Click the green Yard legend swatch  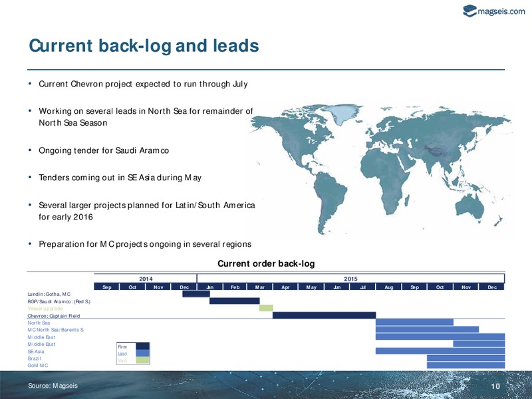pos(142,360)
